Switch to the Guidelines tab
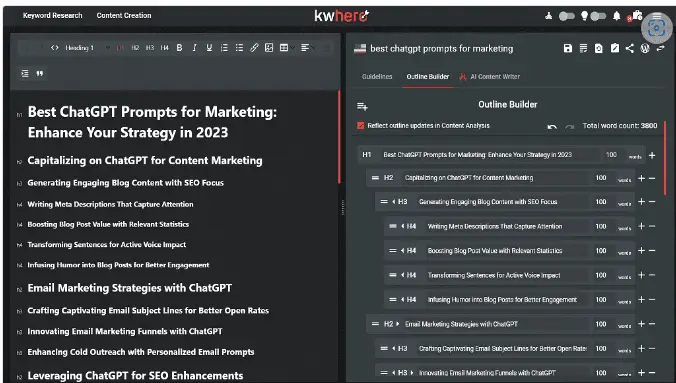The width and height of the screenshot is (676, 383). (x=377, y=77)
